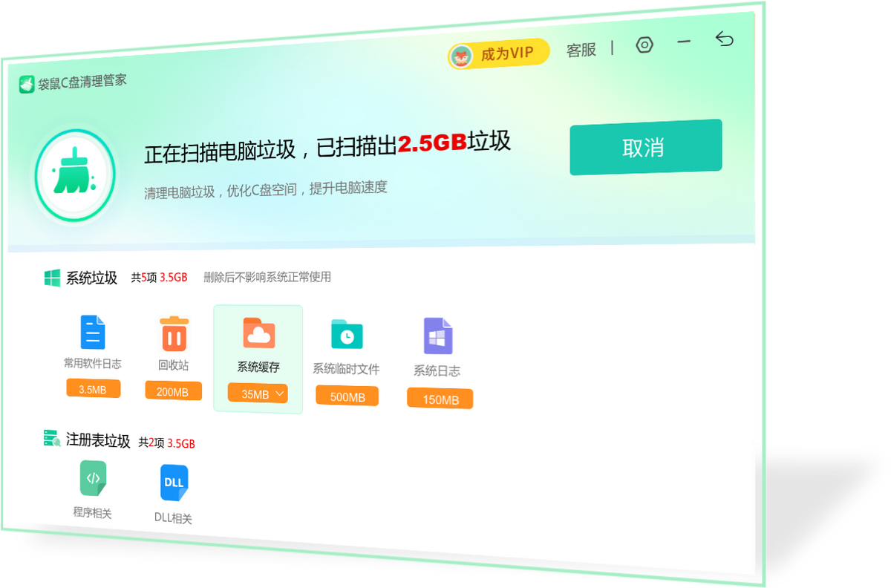Click the 200MB size badge

point(173,391)
